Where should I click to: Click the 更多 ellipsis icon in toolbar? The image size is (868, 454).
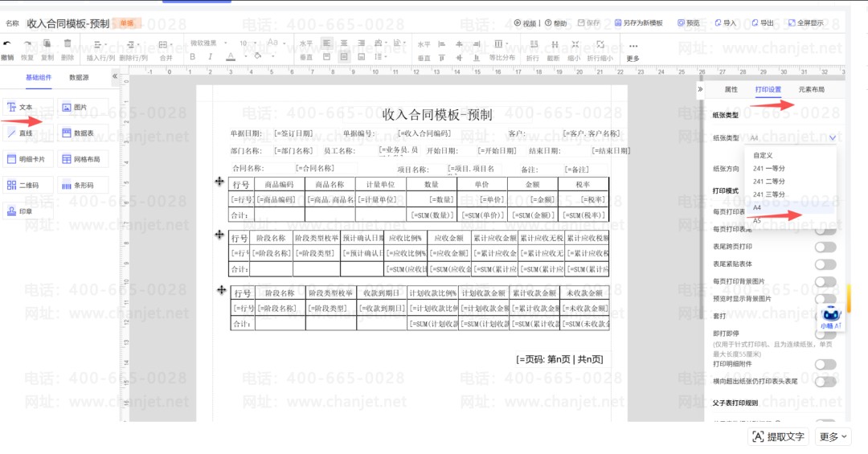tap(633, 46)
